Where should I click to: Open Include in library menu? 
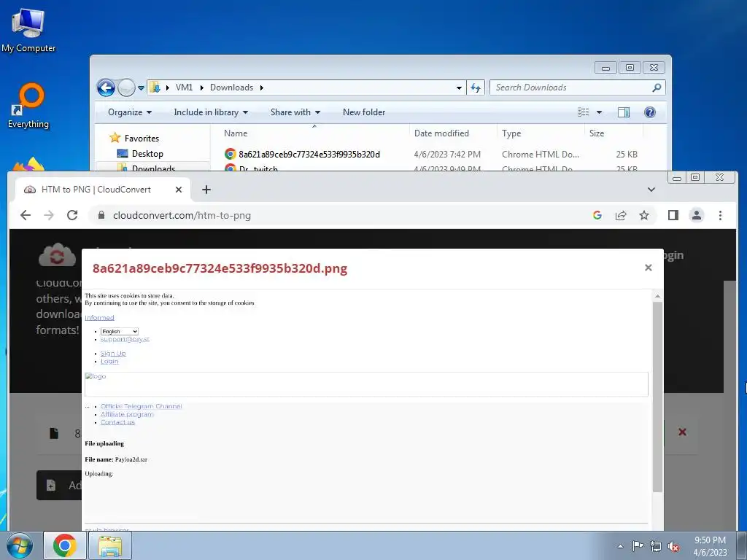tap(211, 112)
